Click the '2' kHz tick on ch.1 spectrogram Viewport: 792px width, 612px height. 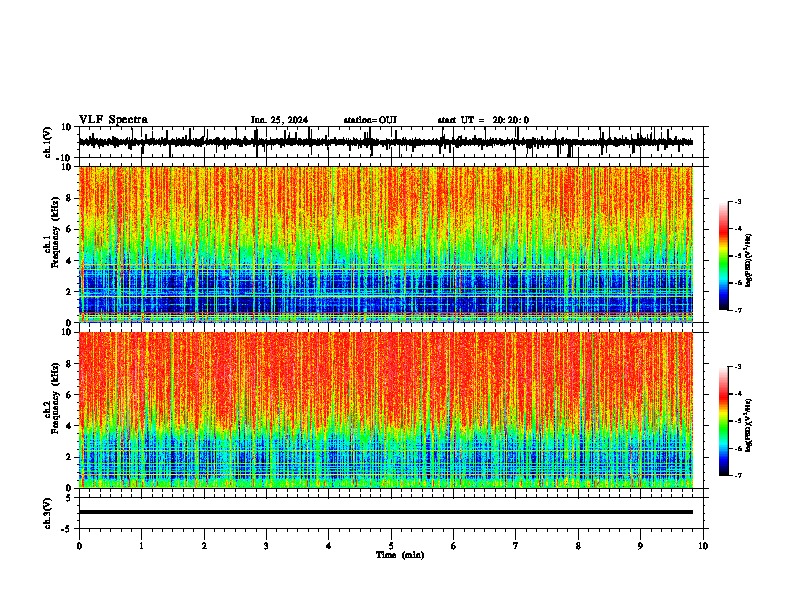click(x=70, y=292)
